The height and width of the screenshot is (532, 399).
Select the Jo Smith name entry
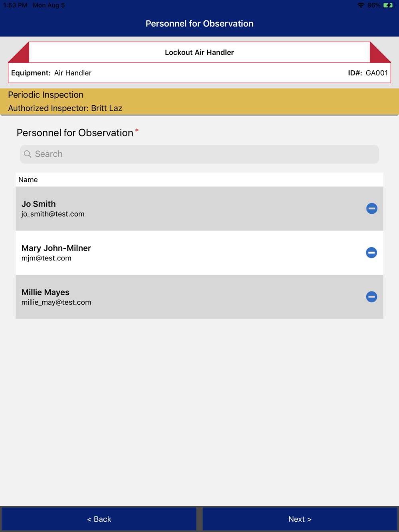(x=39, y=204)
